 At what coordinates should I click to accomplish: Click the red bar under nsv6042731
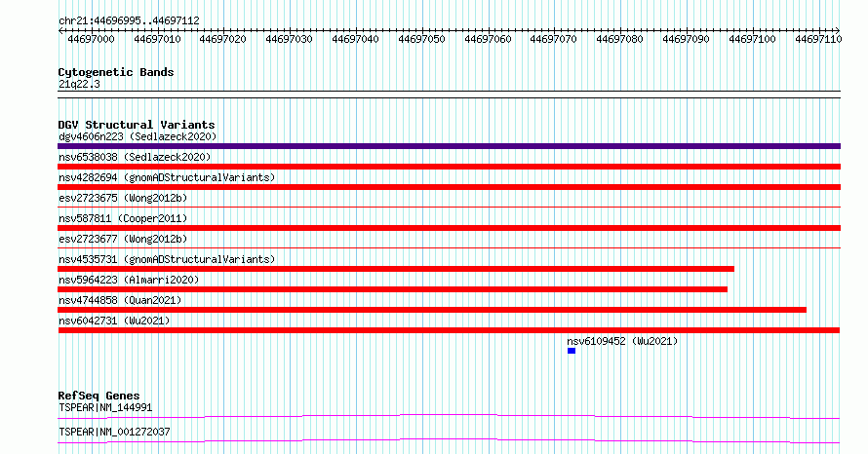pos(449,330)
